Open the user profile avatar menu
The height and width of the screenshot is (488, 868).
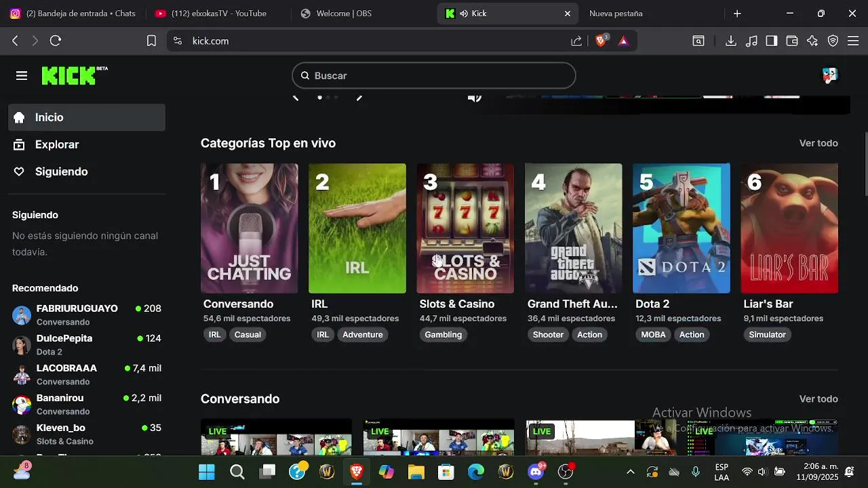829,75
